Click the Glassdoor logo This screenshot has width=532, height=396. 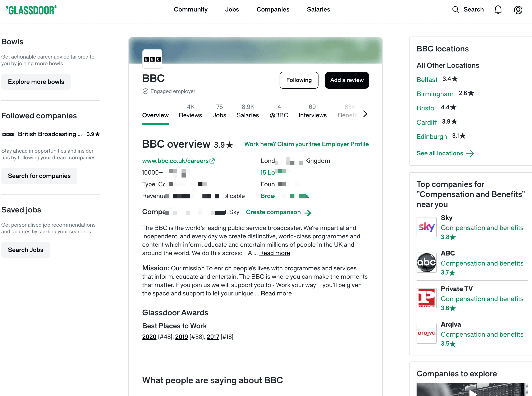point(31,10)
